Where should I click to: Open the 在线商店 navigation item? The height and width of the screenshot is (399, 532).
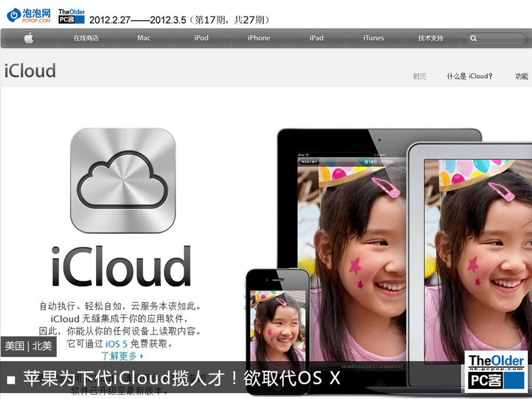coord(86,38)
